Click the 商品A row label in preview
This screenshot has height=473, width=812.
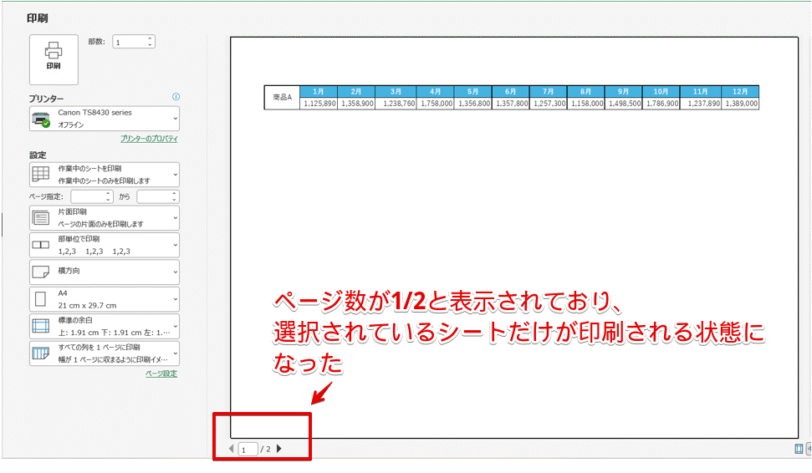(x=282, y=97)
